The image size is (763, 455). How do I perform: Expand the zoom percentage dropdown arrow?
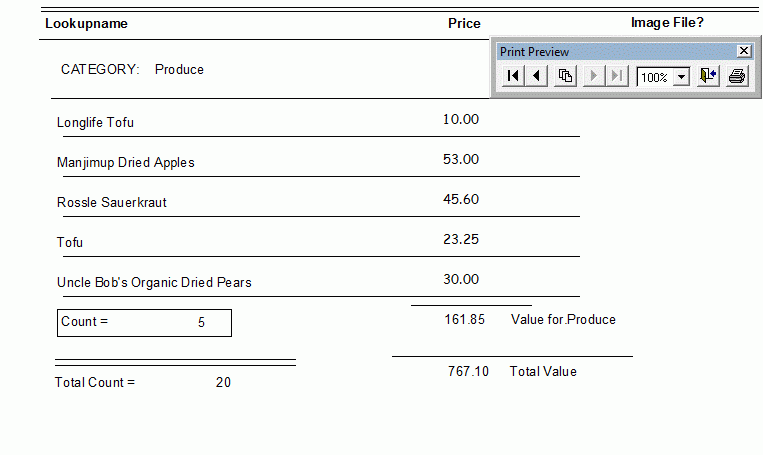point(682,77)
